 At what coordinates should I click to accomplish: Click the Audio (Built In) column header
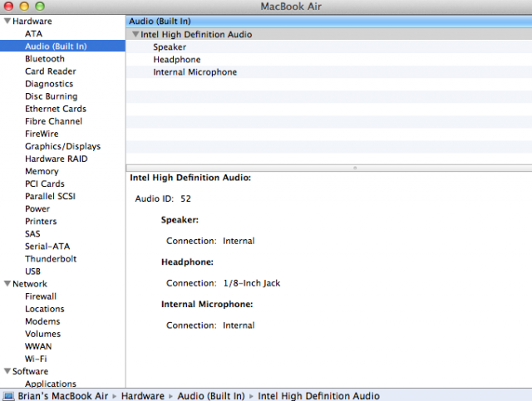click(x=329, y=21)
